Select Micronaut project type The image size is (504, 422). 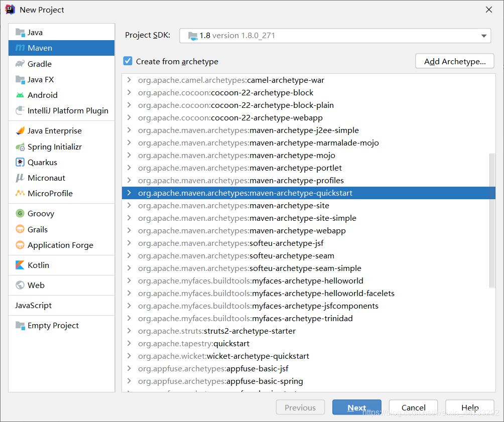point(61,178)
